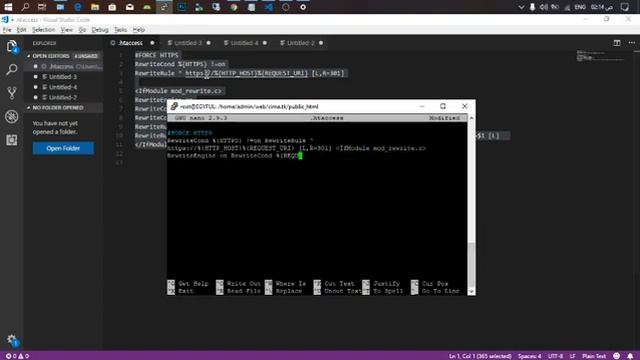Maximize the PuTTY terminal window
Image resolution: width=640 pixels, height=360 pixels.
pyautogui.click(x=443, y=106)
